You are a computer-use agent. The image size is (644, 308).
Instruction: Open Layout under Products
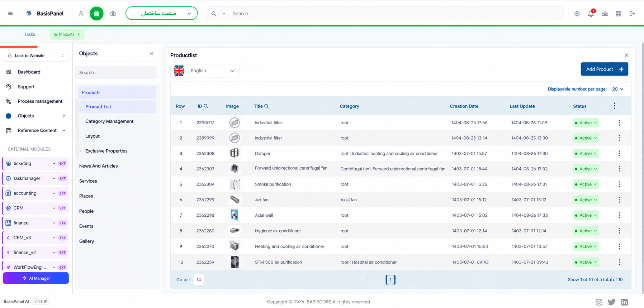(93, 136)
